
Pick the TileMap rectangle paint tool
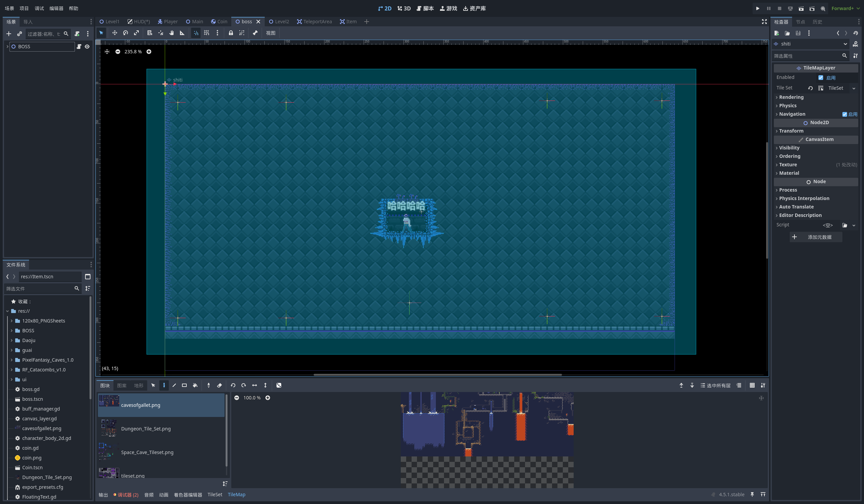click(x=184, y=386)
